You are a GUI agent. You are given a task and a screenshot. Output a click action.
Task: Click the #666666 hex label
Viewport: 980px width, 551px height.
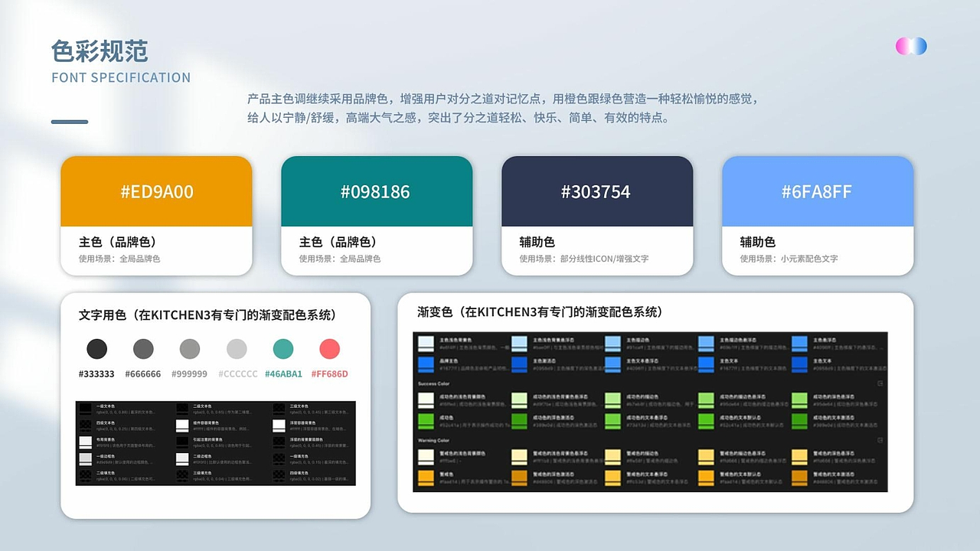pos(143,374)
